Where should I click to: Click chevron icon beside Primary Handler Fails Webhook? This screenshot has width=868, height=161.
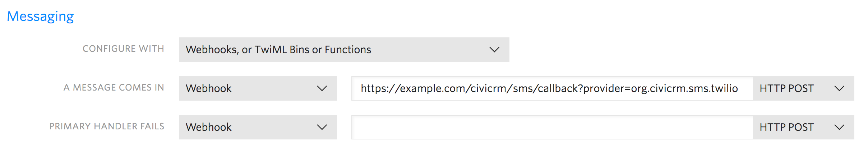[322, 127]
